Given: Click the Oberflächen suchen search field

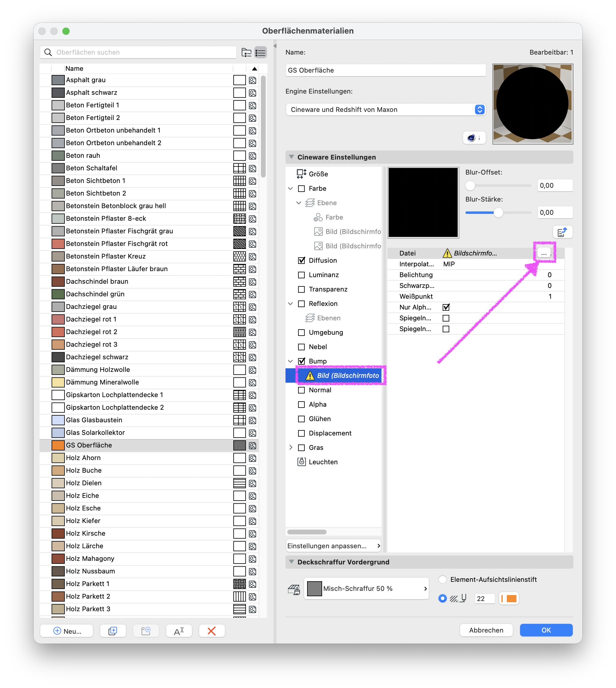Looking at the screenshot, I should 138,52.
